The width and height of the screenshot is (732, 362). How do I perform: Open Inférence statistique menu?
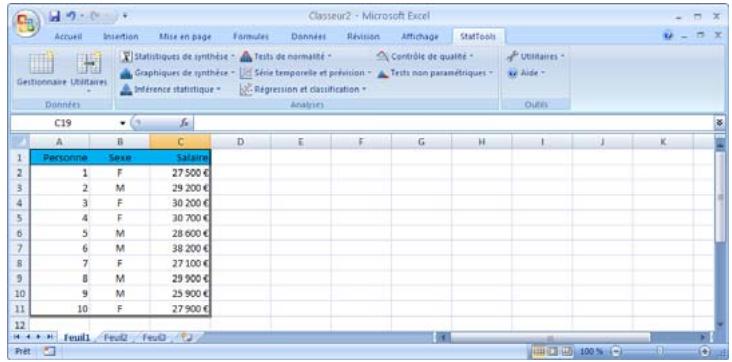[x=170, y=89]
